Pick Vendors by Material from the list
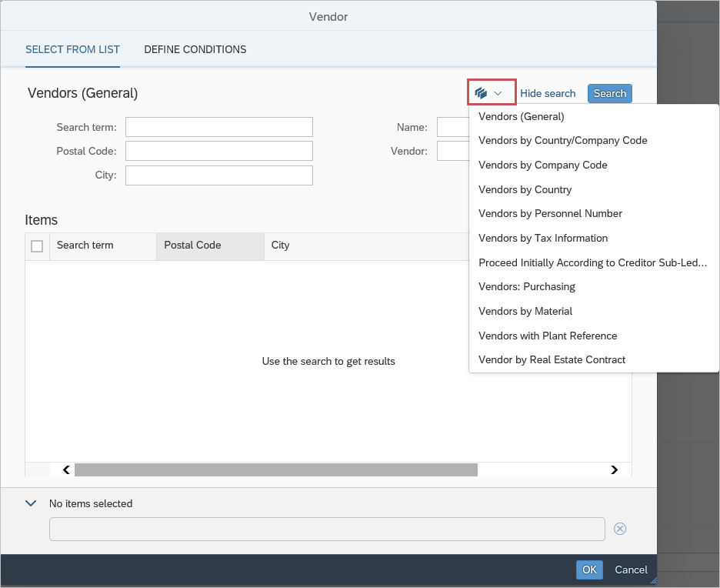The height and width of the screenshot is (588, 720). click(525, 311)
